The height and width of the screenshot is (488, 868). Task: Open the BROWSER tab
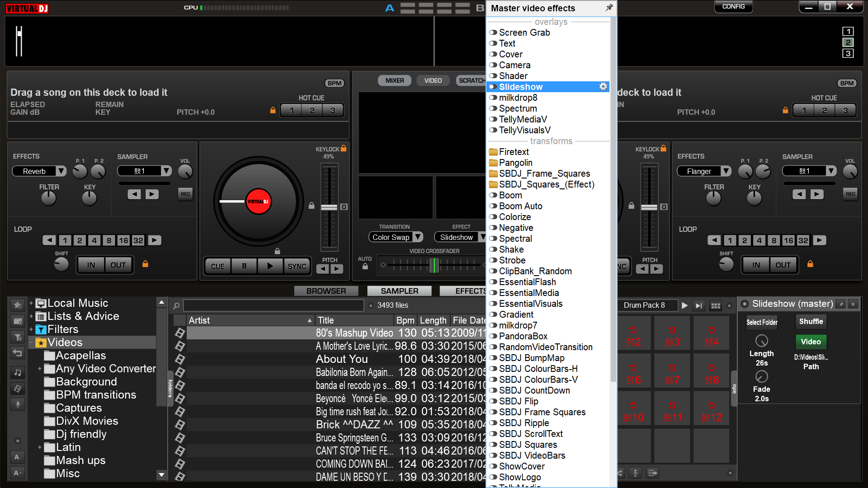326,291
